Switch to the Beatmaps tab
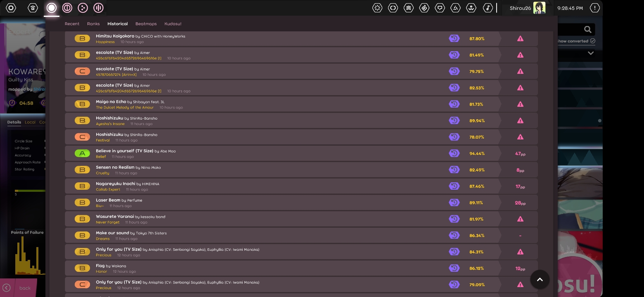This screenshot has width=644, height=297. (x=146, y=24)
